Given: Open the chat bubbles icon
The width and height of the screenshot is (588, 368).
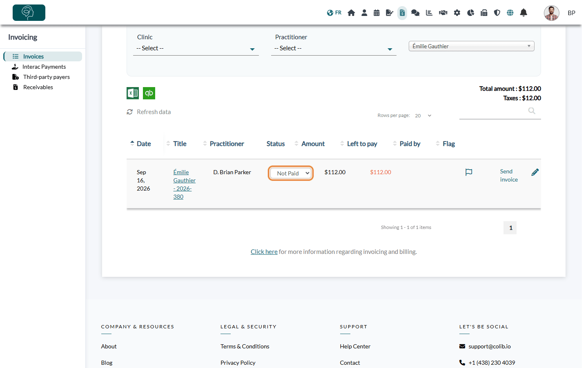Looking at the screenshot, I should tap(415, 13).
